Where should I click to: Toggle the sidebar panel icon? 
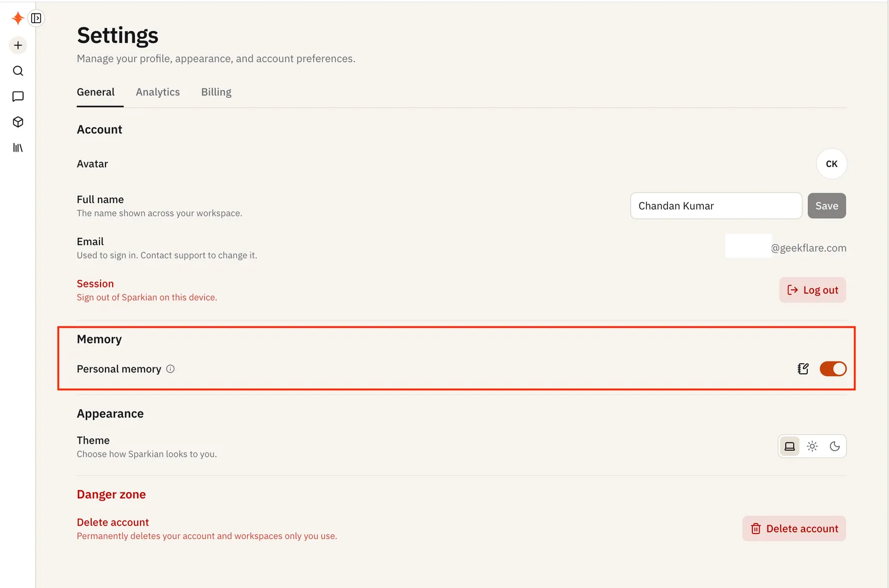pyautogui.click(x=36, y=18)
